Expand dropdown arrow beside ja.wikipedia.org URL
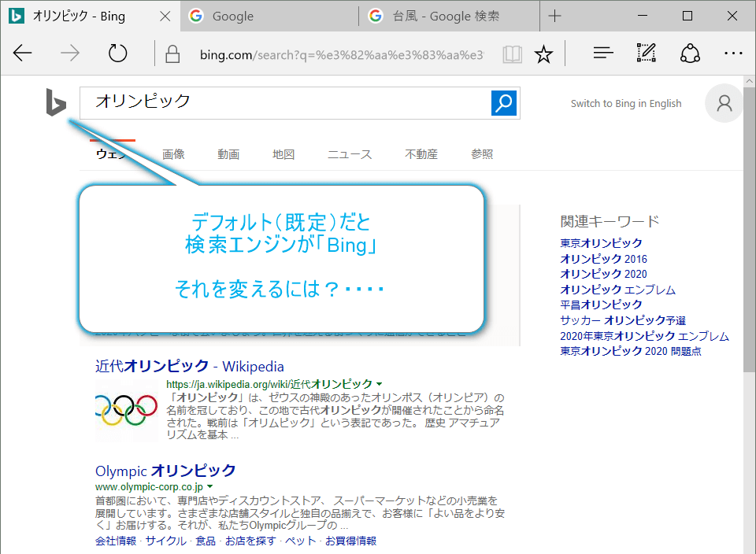 tap(380, 384)
